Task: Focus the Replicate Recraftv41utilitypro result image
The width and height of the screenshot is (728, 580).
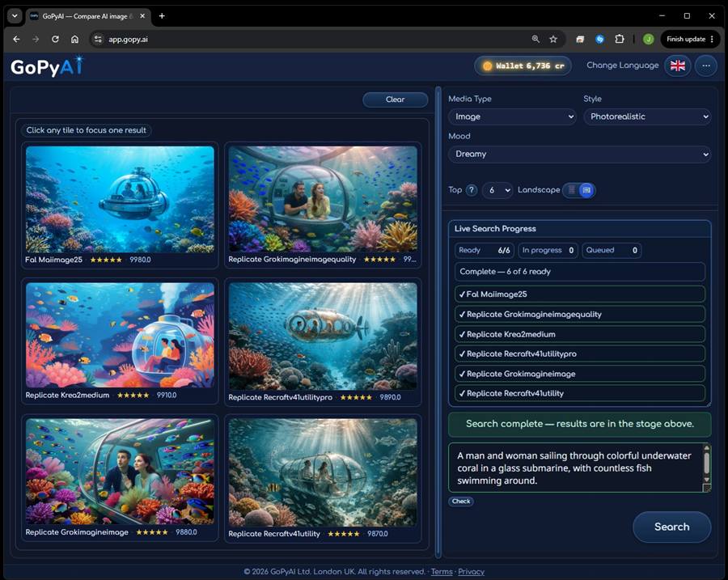Action: coord(323,337)
